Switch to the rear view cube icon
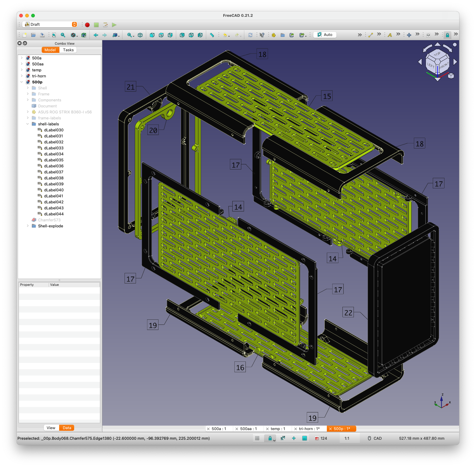The width and height of the screenshot is (476, 467). point(182,35)
